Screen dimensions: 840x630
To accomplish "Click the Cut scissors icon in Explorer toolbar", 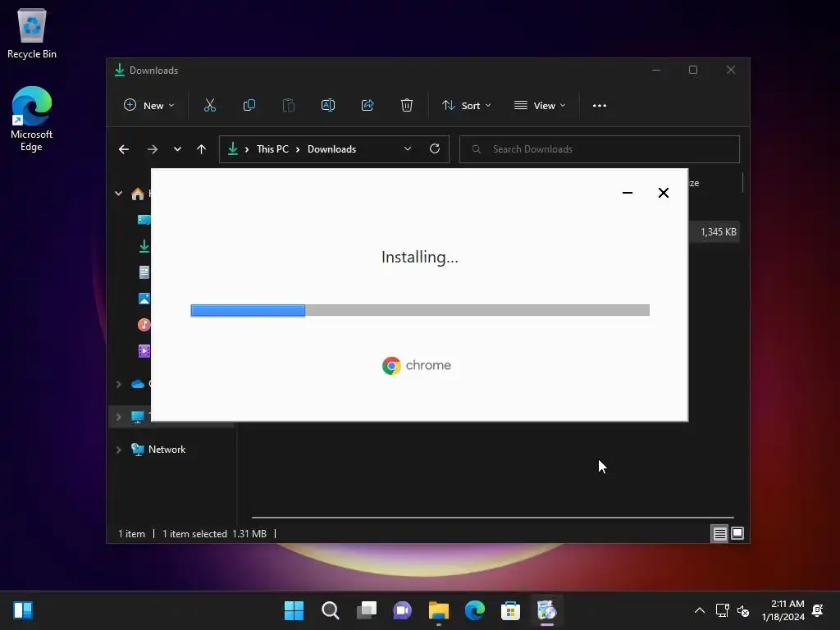I will pos(209,106).
